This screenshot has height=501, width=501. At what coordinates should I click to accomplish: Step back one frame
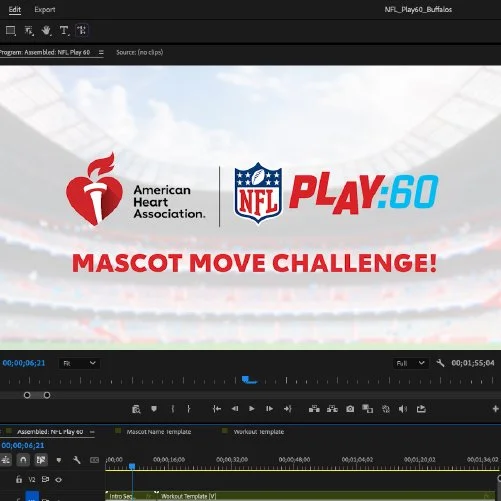tap(235, 409)
